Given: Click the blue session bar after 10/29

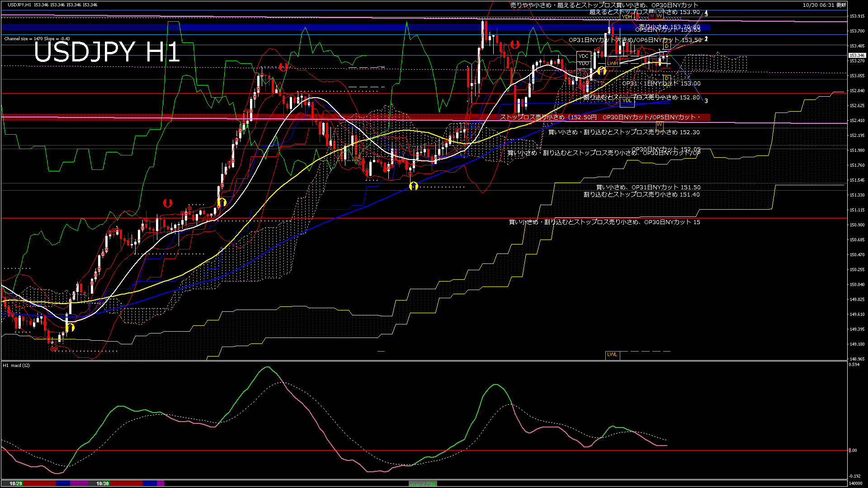Looking at the screenshot, I should (x=63, y=483).
